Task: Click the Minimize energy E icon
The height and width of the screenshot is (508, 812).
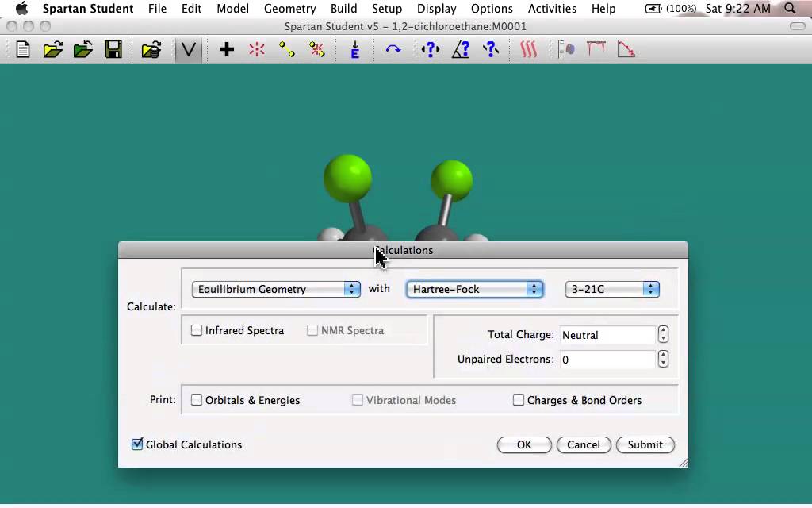Action: (354, 50)
